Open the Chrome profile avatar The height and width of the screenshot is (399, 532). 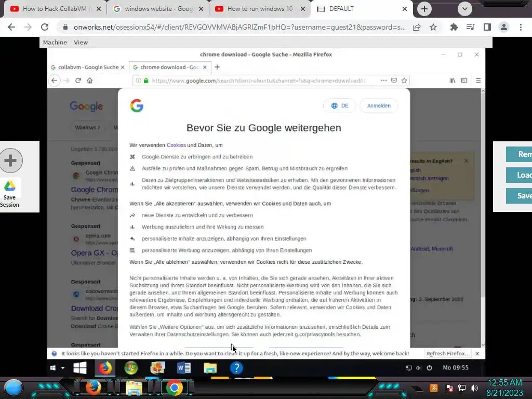504,27
